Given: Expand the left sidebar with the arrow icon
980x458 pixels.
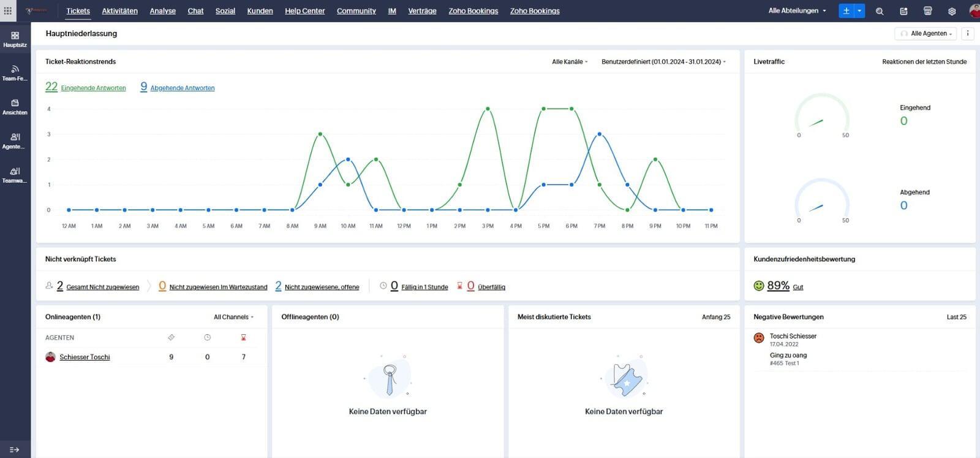Looking at the screenshot, I should tap(14, 449).
